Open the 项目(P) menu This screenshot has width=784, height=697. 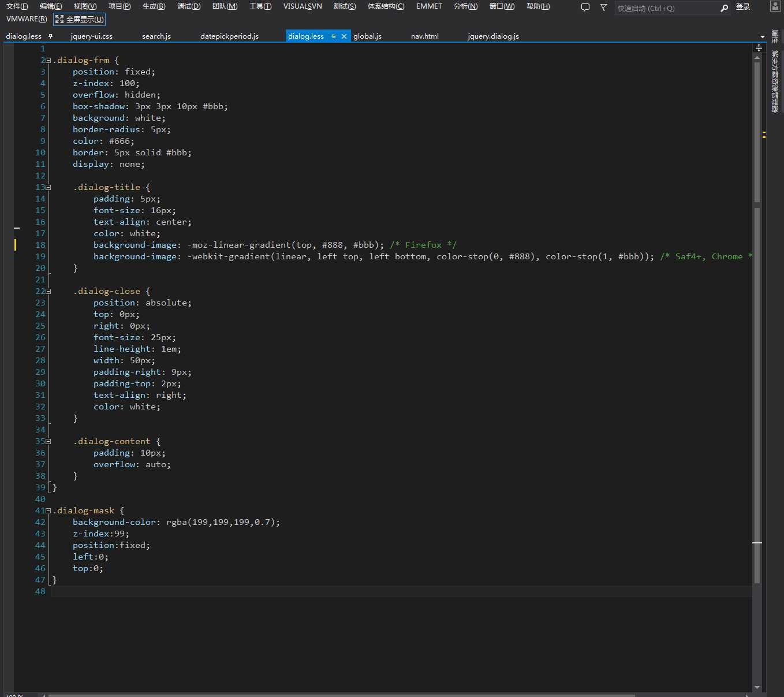tap(120, 6)
